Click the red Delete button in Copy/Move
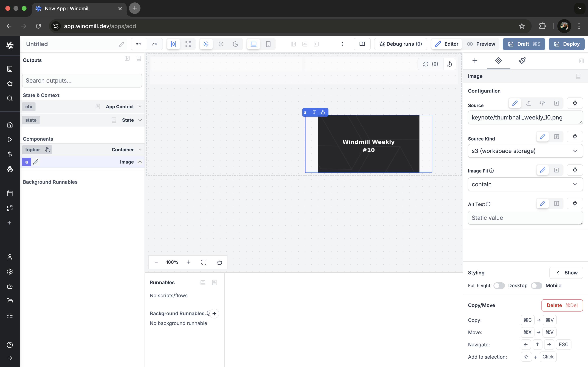Screen dimensions: 588x367 pos(562,305)
